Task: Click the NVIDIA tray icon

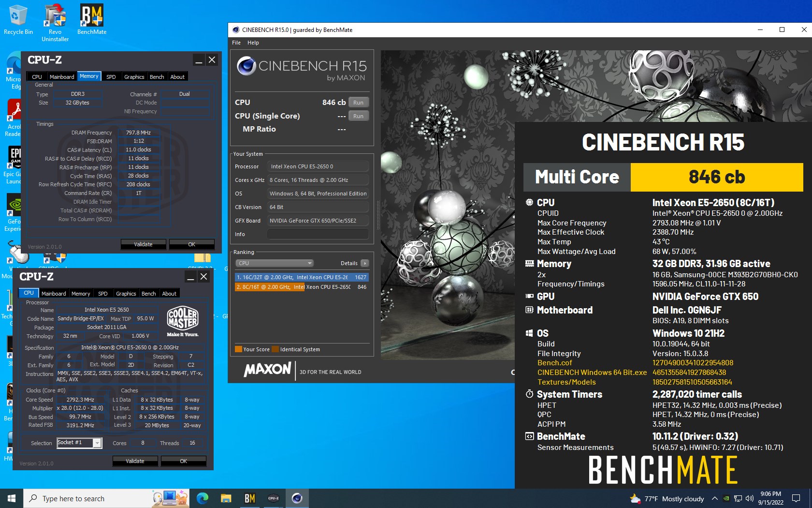Action: 726,498
